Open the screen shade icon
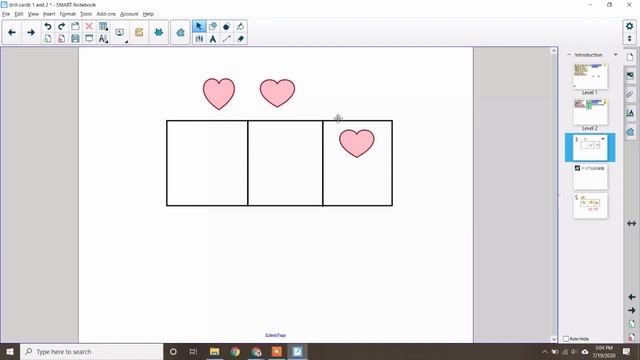This screenshot has width=640, height=360. (x=89, y=39)
